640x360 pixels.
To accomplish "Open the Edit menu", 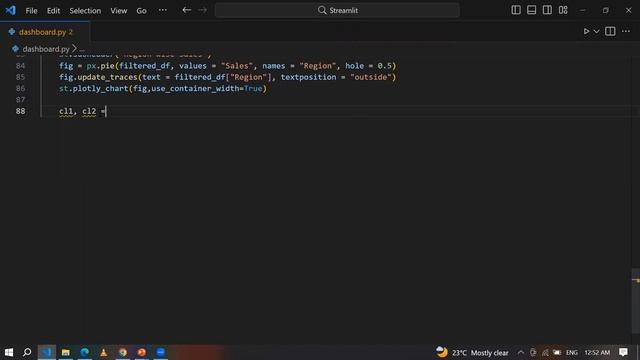I will point(53,11).
